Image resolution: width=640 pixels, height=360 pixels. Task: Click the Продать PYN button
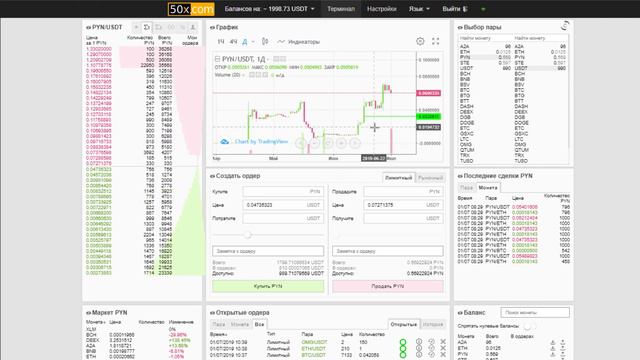[x=387, y=286]
